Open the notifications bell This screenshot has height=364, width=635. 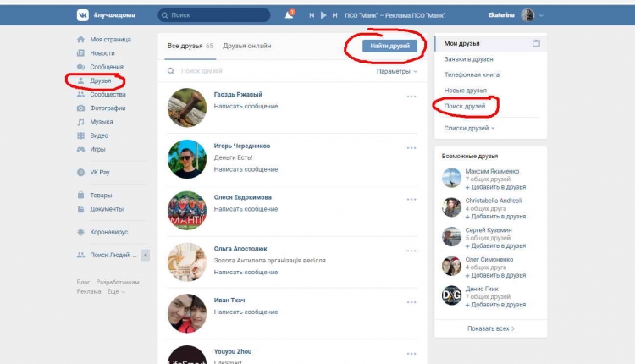tap(290, 15)
